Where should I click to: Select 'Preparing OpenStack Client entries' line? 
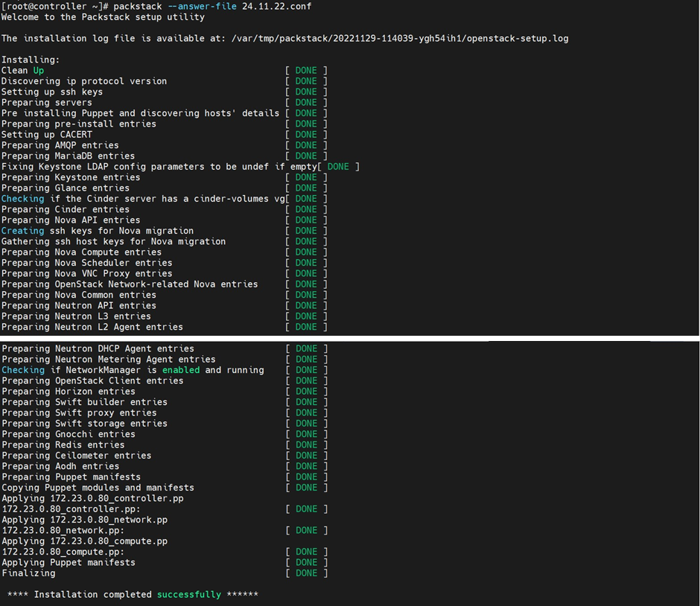click(x=93, y=381)
